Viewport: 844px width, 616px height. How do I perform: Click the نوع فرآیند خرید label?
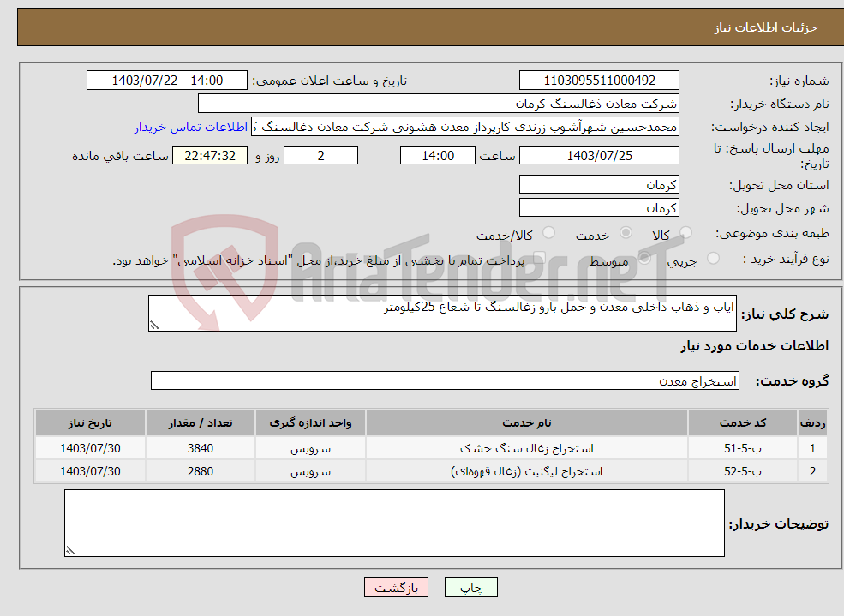coord(786,260)
